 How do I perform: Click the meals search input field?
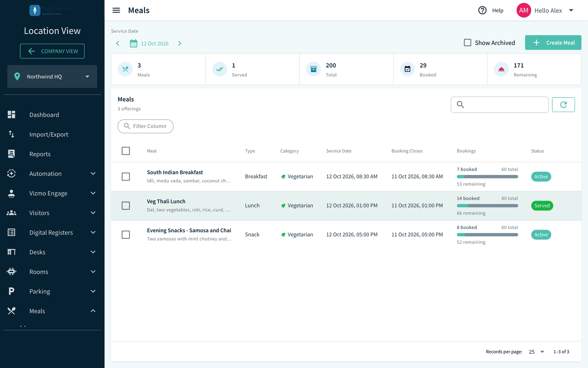500,105
